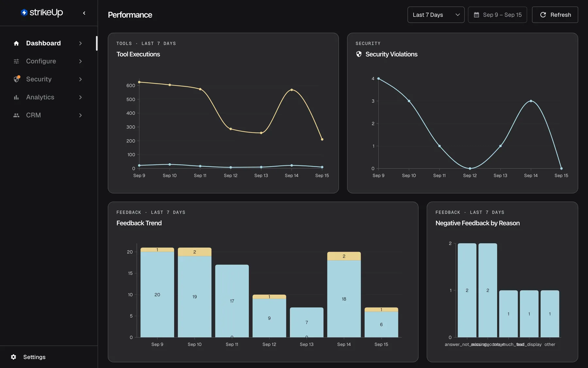The width and height of the screenshot is (588, 368).
Task: Click the CRM people icon
Action: (x=16, y=115)
